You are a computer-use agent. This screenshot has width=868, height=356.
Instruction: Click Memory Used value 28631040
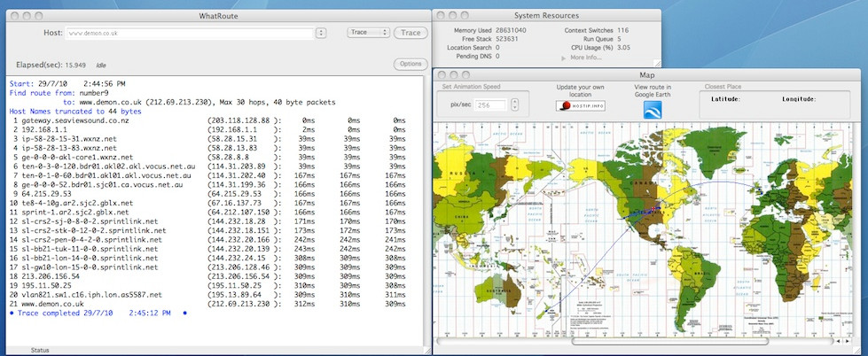[511, 30]
